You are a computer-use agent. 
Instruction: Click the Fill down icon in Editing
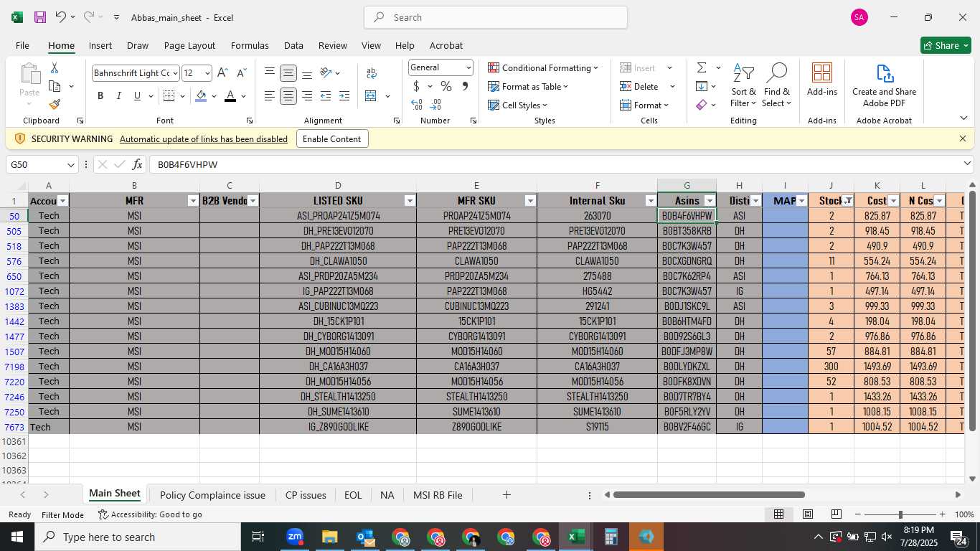pyautogui.click(x=702, y=86)
